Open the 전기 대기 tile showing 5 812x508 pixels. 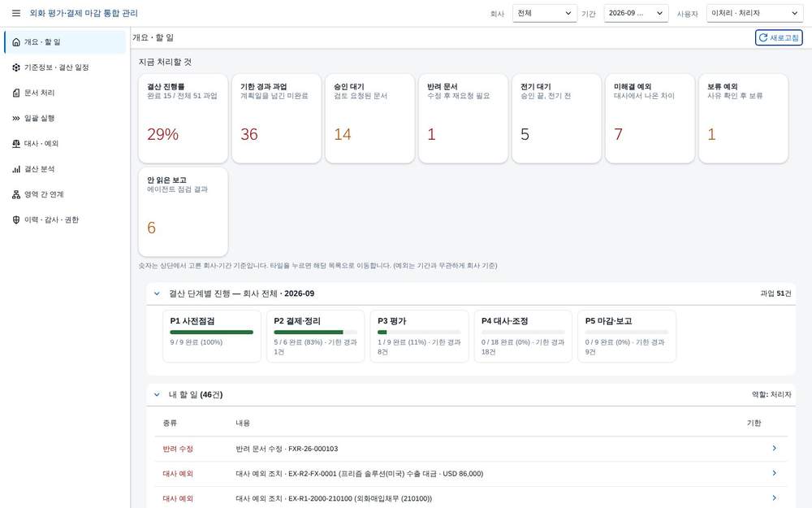(x=557, y=118)
